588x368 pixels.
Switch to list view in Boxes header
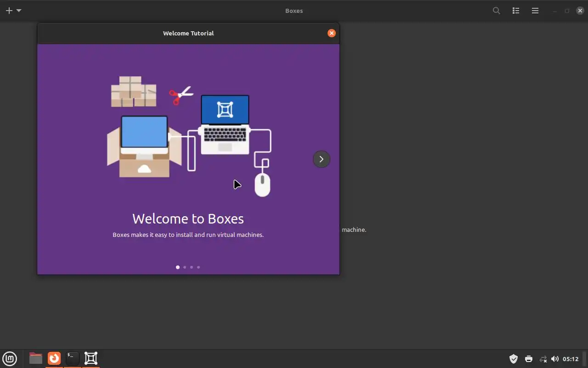point(516,11)
